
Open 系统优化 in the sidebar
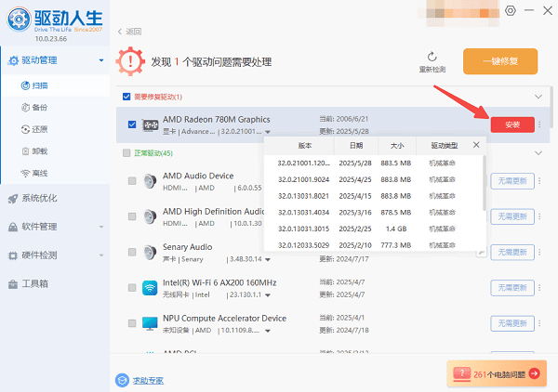tap(41, 198)
